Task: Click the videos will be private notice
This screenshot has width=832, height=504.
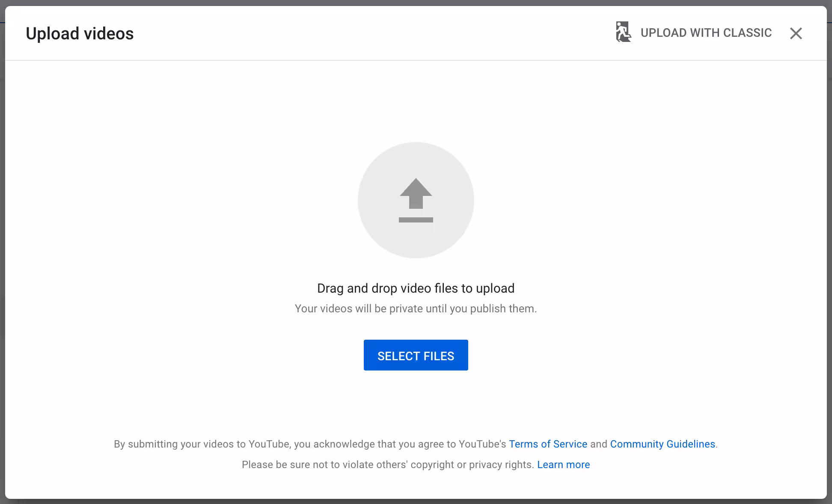Action: coord(416,309)
